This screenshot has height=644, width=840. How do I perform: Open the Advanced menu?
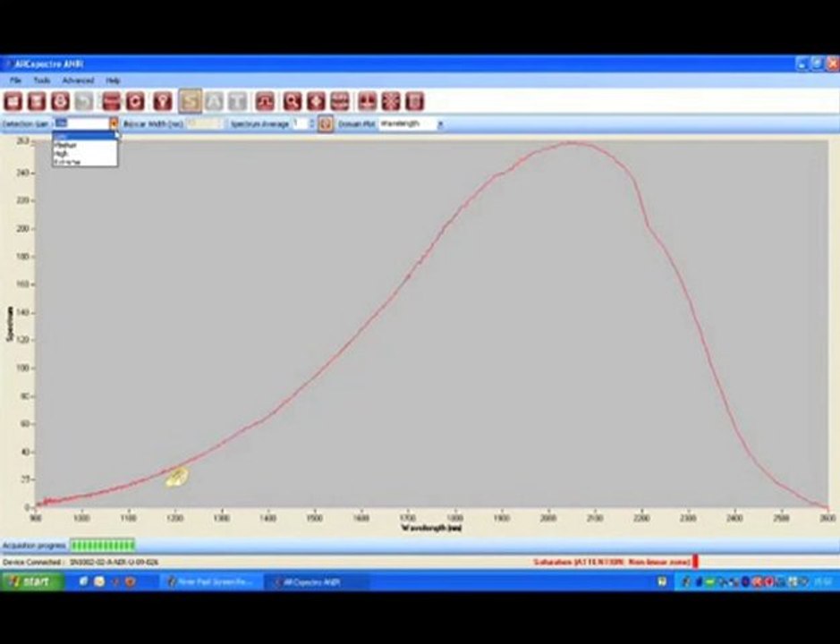pos(78,80)
